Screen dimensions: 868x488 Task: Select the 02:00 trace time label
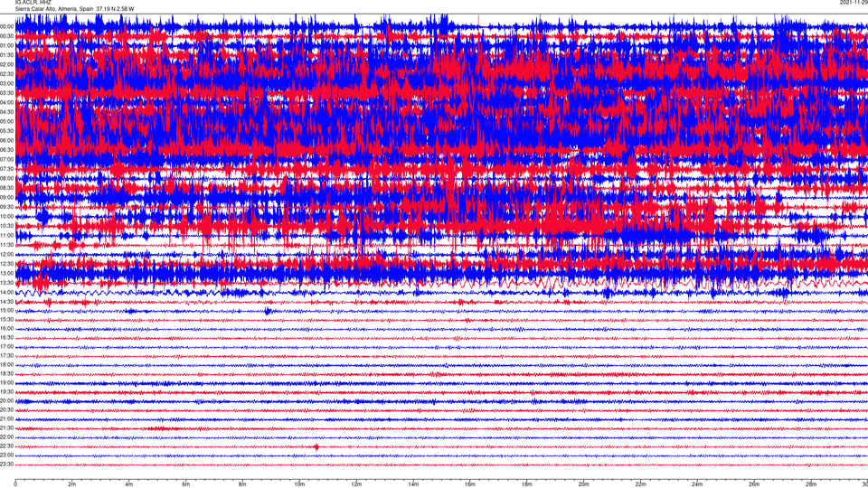click(6, 65)
